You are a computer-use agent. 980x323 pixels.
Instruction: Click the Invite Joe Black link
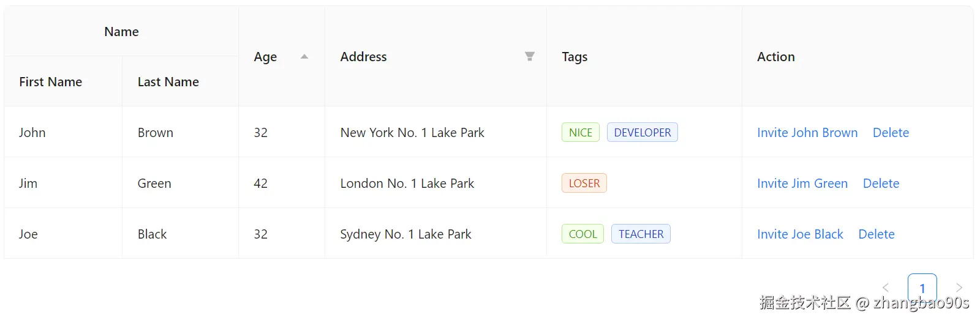[x=799, y=234]
